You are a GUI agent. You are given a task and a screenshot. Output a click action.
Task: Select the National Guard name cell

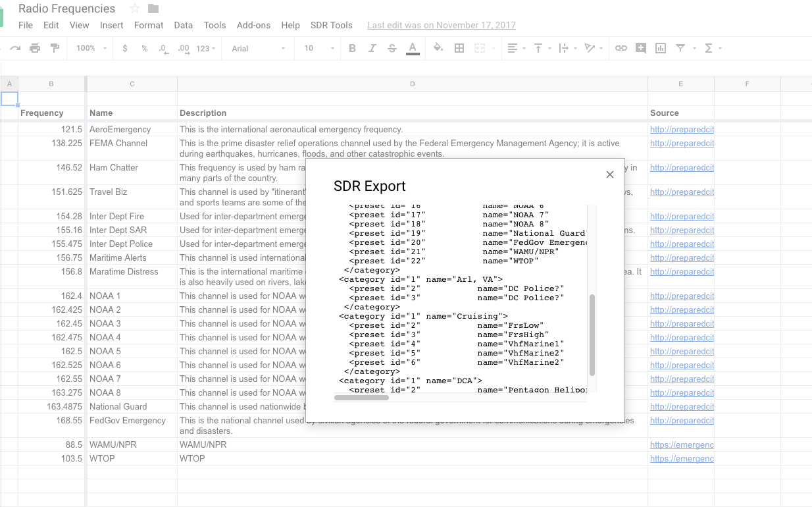pos(132,406)
